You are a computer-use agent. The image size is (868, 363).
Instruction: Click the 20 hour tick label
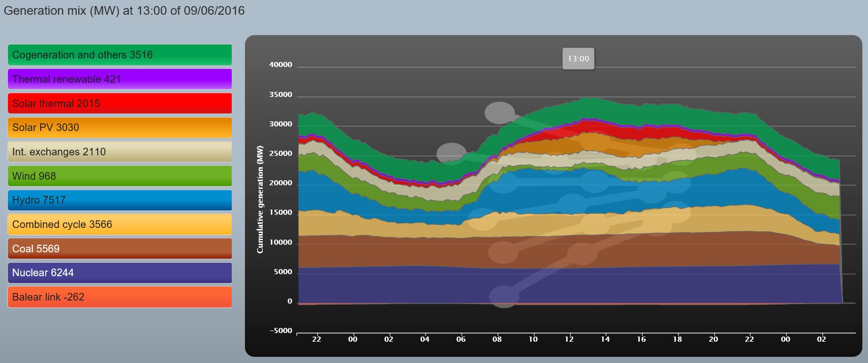(x=714, y=339)
